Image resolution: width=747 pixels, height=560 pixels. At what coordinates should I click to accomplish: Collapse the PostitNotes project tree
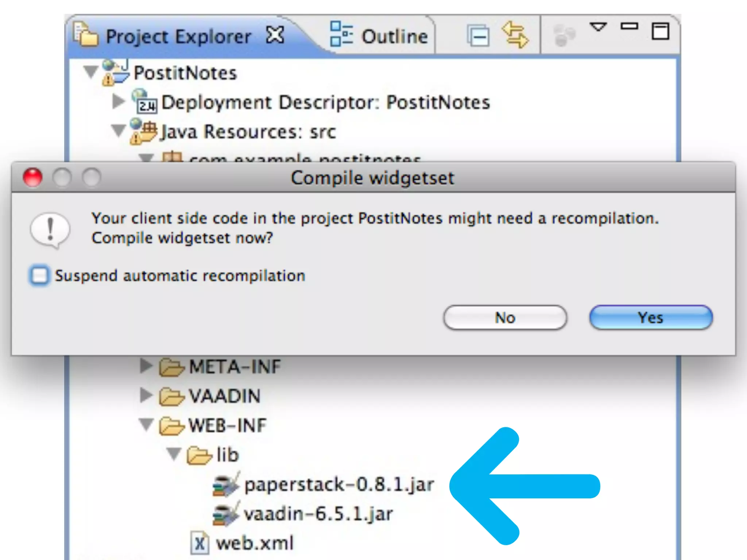(x=90, y=71)
